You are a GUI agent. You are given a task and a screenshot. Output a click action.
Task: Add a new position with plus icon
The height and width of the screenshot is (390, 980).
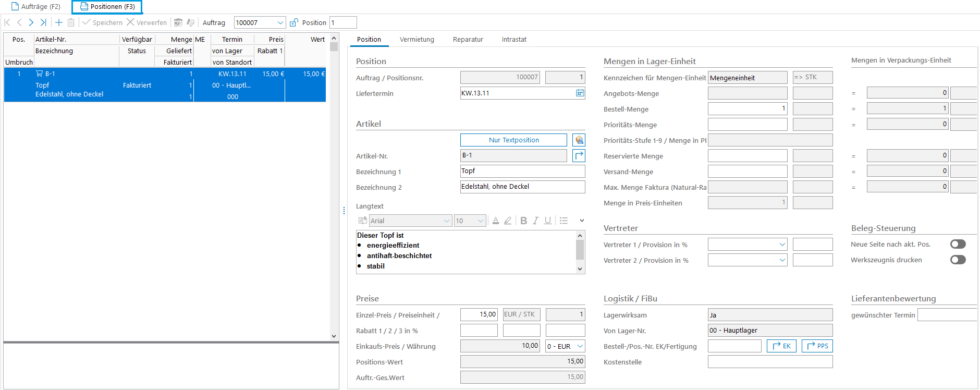pyautogui.click(x=59, y=22)
